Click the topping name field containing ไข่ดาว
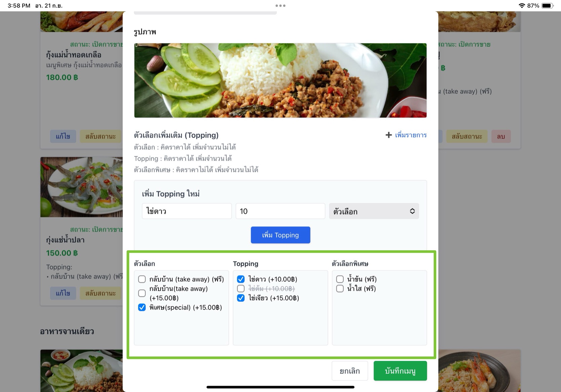Viewport: 561px width, 392px height. (187, 211)
